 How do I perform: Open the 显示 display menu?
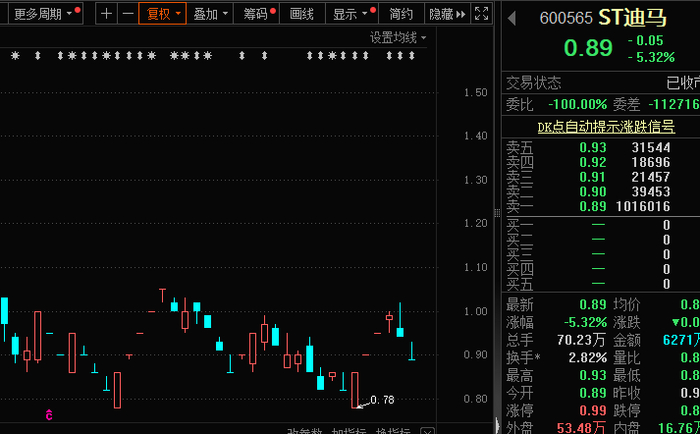tap(352, 14)
